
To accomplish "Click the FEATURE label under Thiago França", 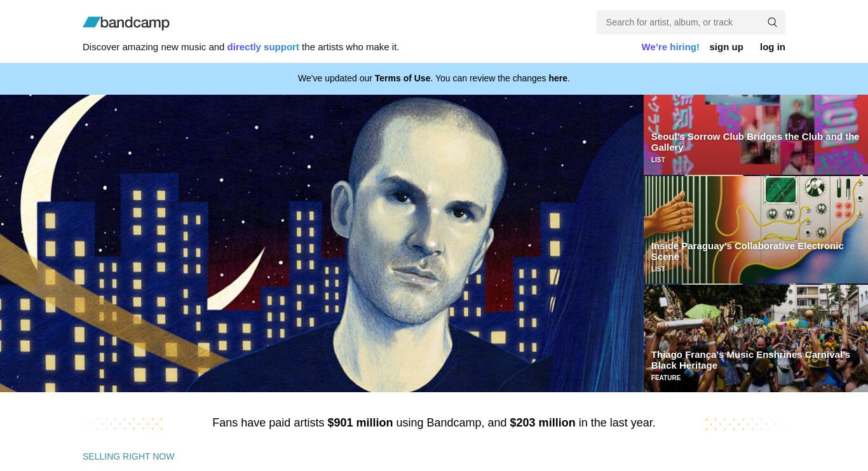I will 665,378.
